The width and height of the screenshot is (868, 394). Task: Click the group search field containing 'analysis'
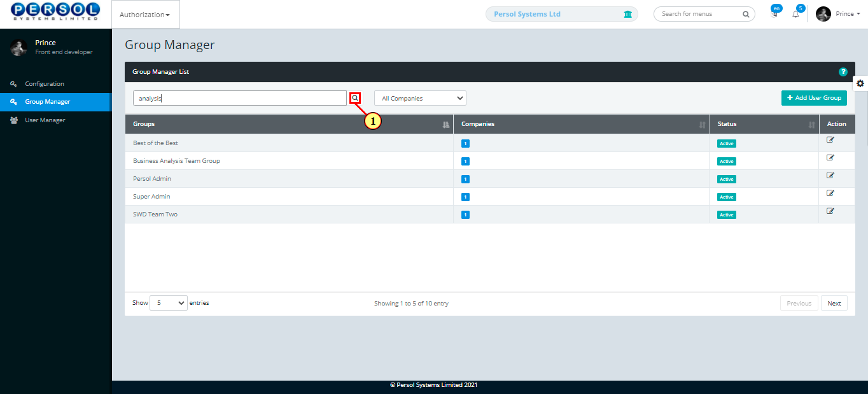click(240, 98)
